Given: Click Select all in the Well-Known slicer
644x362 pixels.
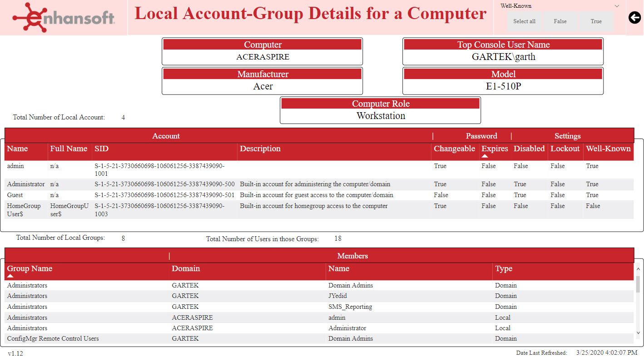Looking at the screenshot, I should coord(524,21).
